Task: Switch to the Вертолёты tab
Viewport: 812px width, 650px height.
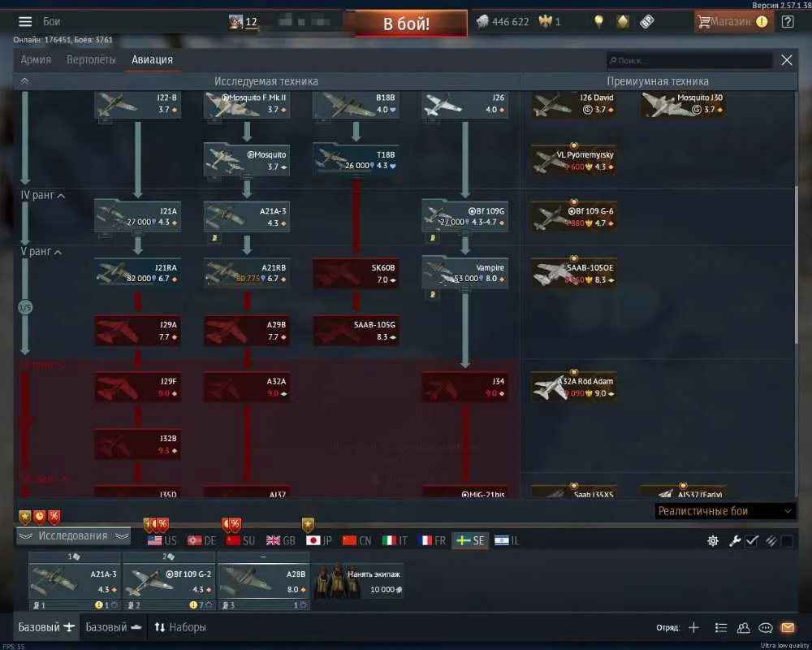Action: pyautogui.click(x=91, y=59)
